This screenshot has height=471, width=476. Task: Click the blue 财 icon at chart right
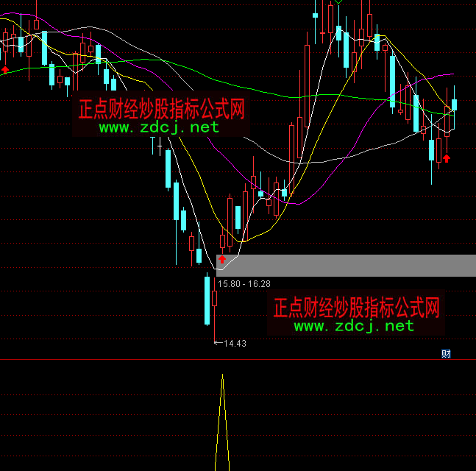[x=446, y=353]
